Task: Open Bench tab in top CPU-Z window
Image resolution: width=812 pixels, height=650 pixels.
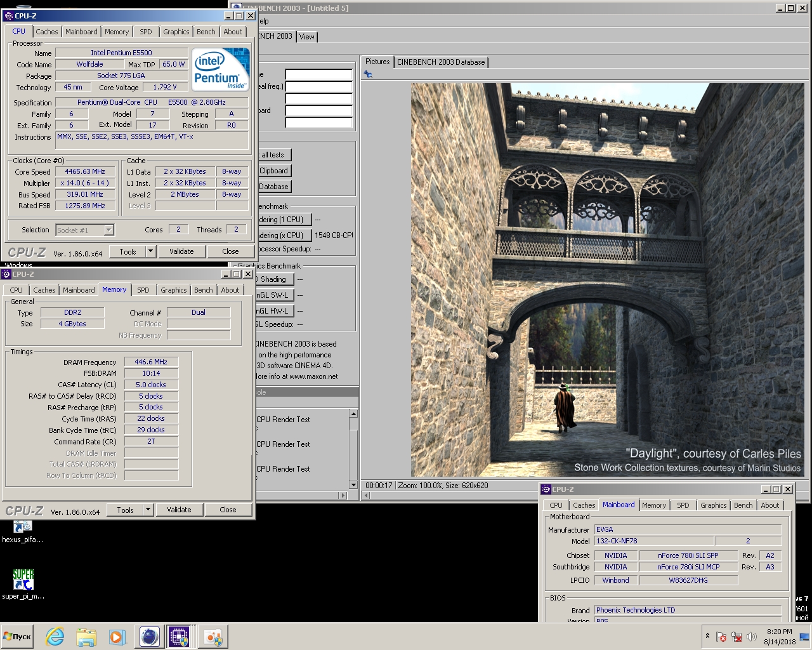Action: [x=206, y=32]
